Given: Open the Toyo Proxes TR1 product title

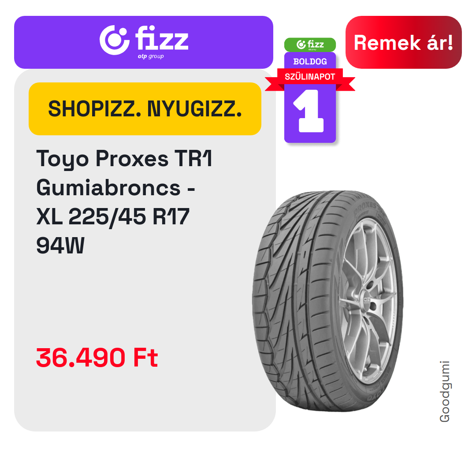Looking at the screenshot, I should (x=124, y=159).
